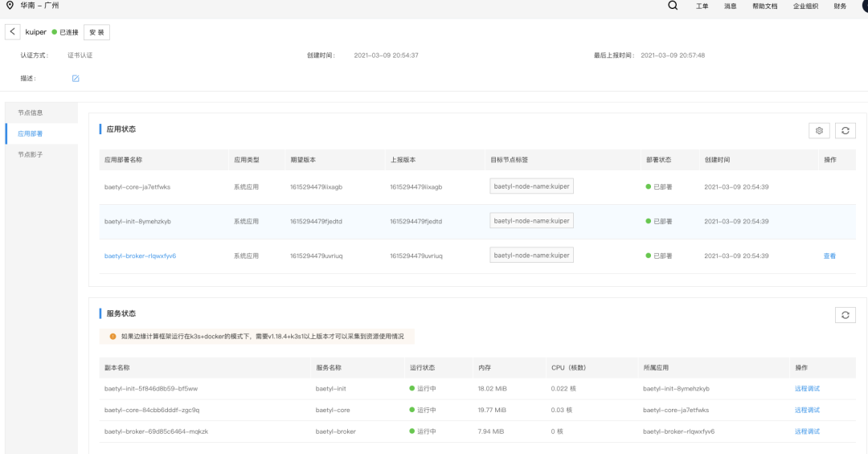Open the 财务 menu
868x454 pixels.
(x=840, y=6)
